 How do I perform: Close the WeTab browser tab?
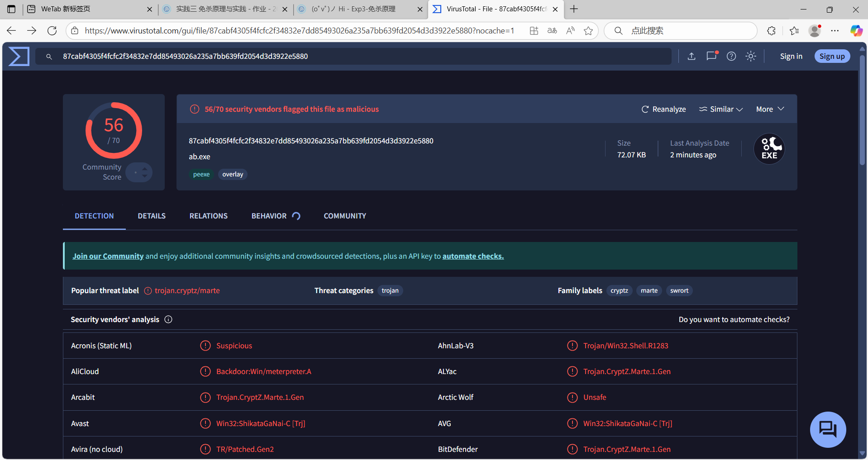(x=149, y=9)
